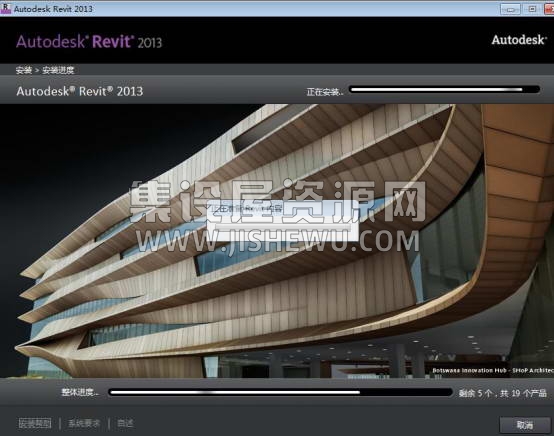Click the Autodesk Revit 2013 title bar text
Viewport: 554px width, 436px height.
point(53,9)
